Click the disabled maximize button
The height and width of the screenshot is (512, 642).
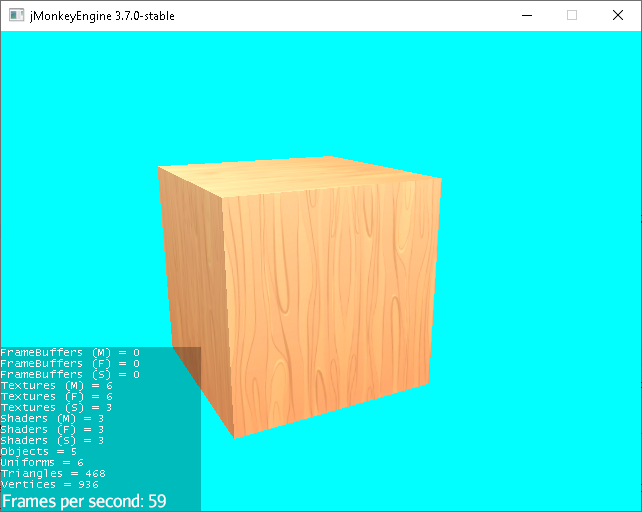point(572,16)
